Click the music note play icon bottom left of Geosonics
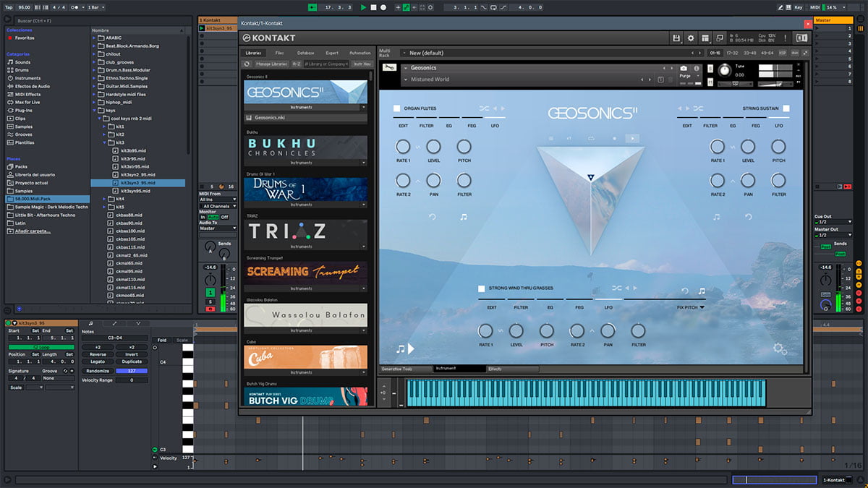This screenshot has height=488, width=868. click(405, 348)
